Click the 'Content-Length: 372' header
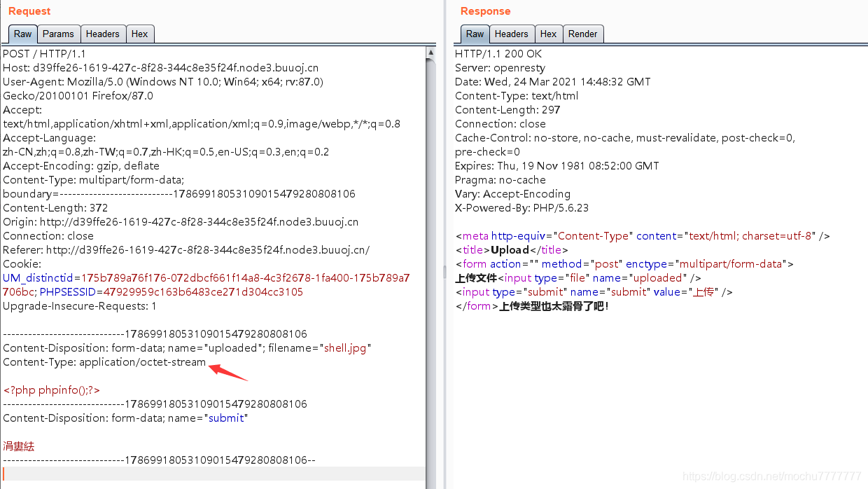Screen dimensions: 868x489 [x=55, y=208]
